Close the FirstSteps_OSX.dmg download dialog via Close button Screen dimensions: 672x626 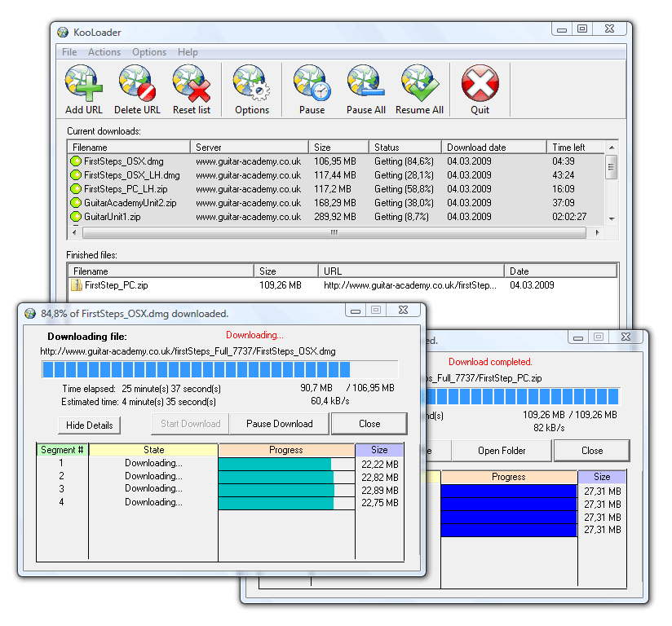point(369,424)
